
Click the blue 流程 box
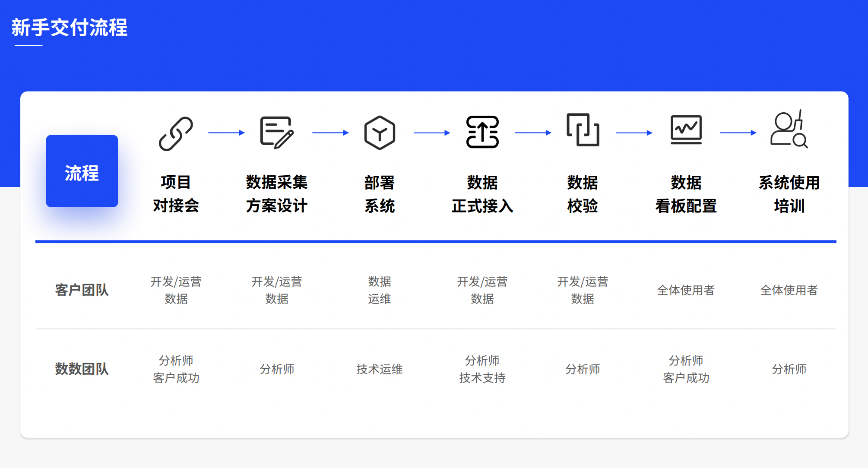click(82, 171)
